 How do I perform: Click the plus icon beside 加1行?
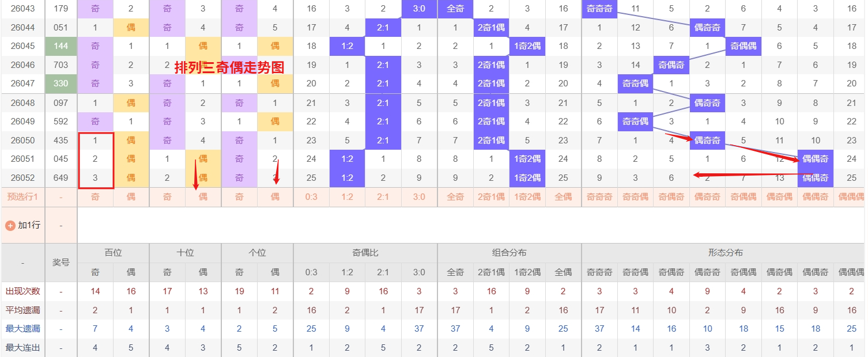click(10, 225)
